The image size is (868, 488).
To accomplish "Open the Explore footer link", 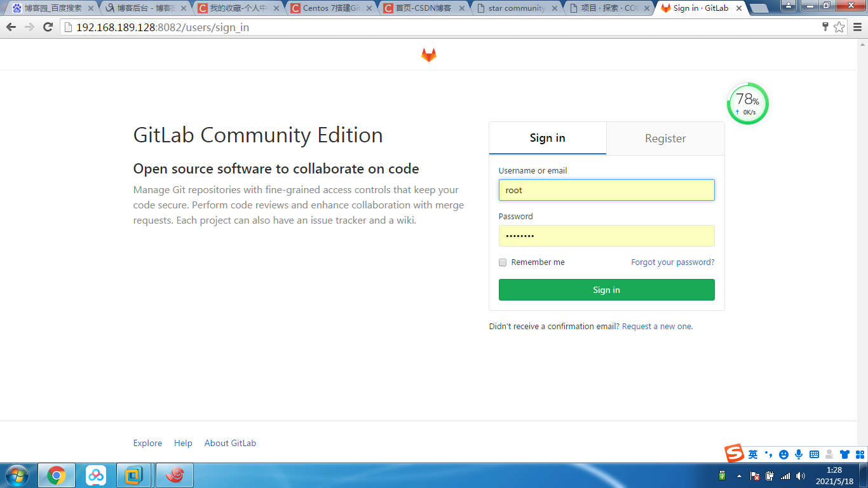I will [x=147, y=444].
